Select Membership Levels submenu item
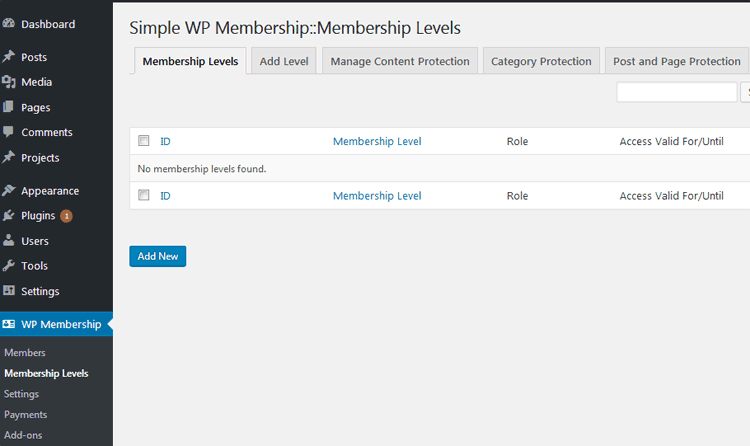This screenshot has height=446, width=750. coord(46,373)
